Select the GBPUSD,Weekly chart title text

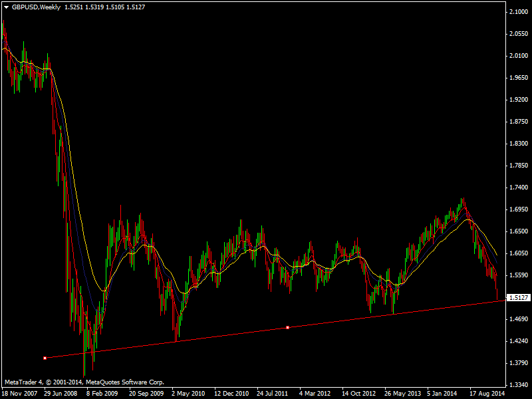[x=36, y=7]
